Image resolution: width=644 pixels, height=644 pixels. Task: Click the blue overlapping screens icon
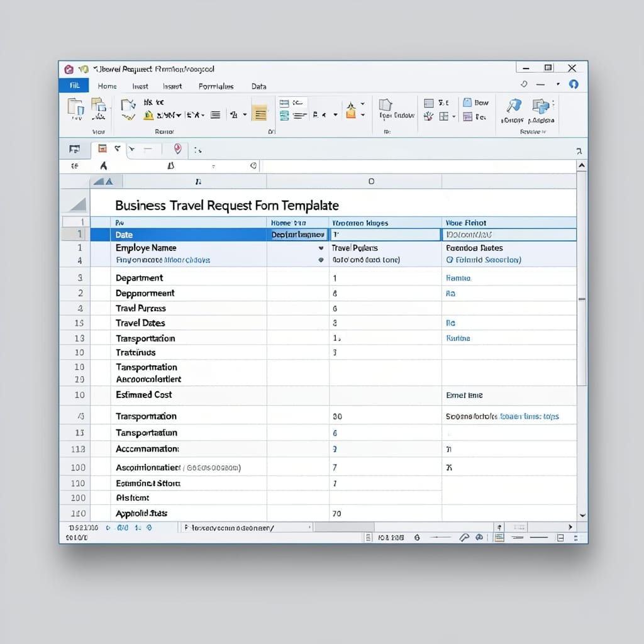[x=540, y=106]
